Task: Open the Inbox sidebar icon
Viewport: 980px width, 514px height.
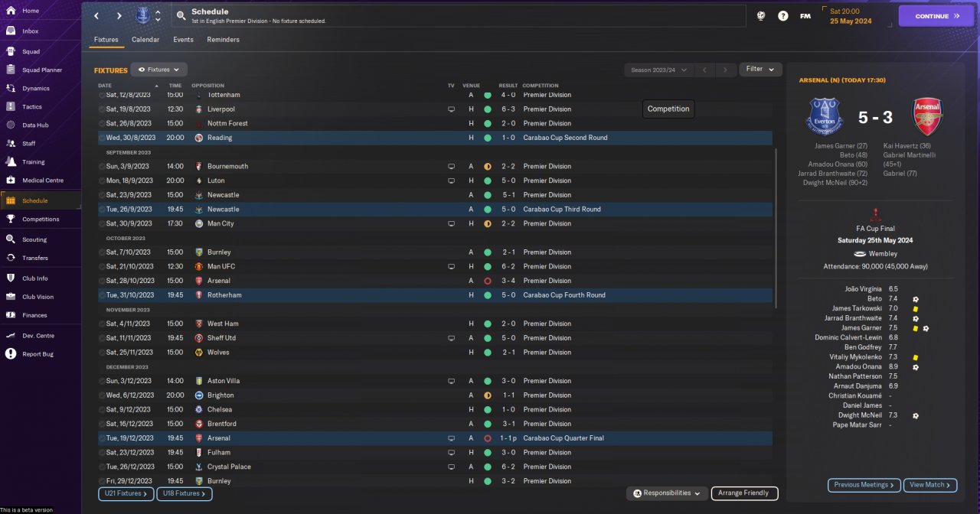Action: 11,31
